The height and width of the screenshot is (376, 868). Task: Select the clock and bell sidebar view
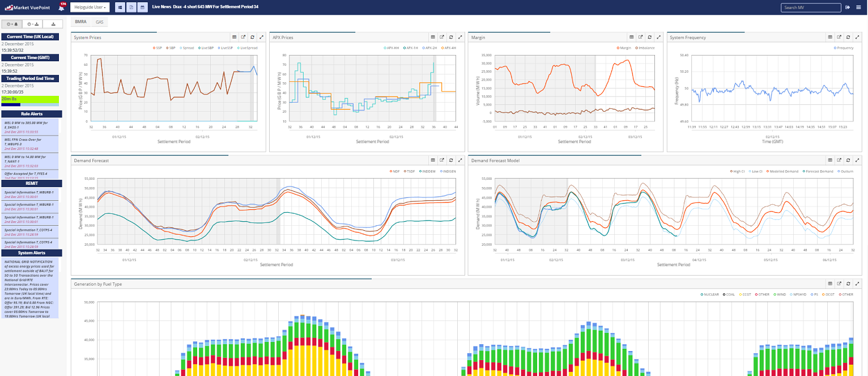pos(13,24)
